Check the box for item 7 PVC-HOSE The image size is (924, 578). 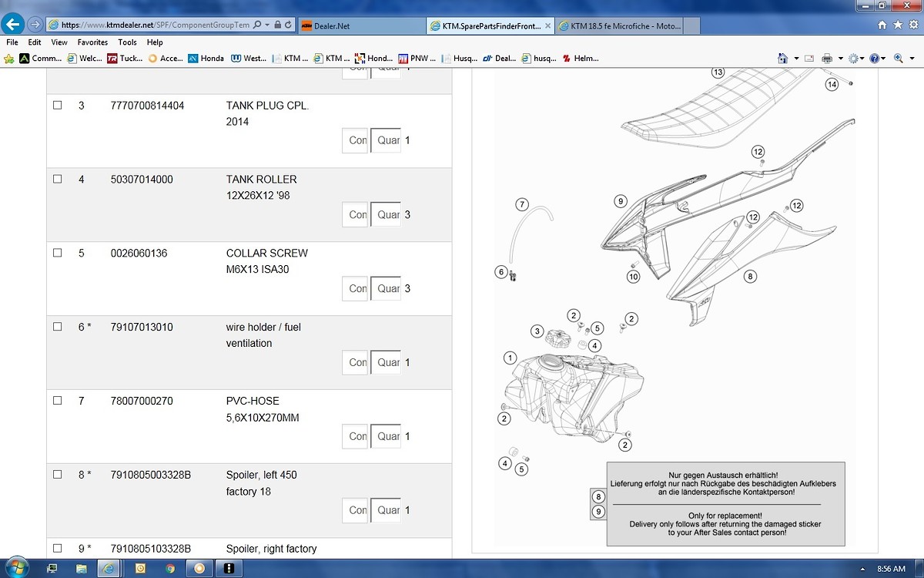tap(57, 401)
